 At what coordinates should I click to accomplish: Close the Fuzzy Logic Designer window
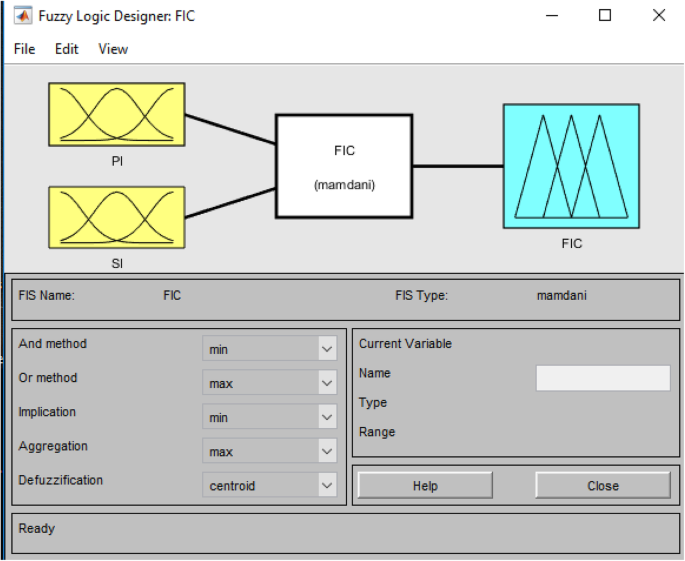[x=659, y=16]
